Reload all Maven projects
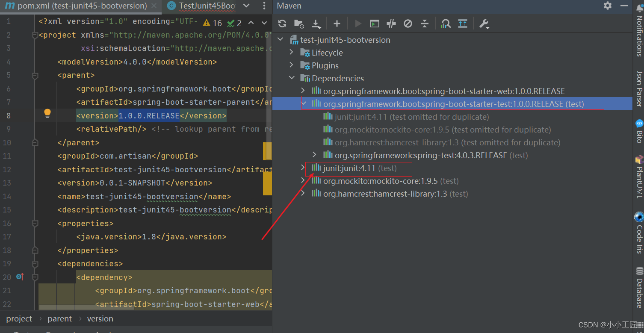Screen dimensions: 644x333 [x=282, y=24]
